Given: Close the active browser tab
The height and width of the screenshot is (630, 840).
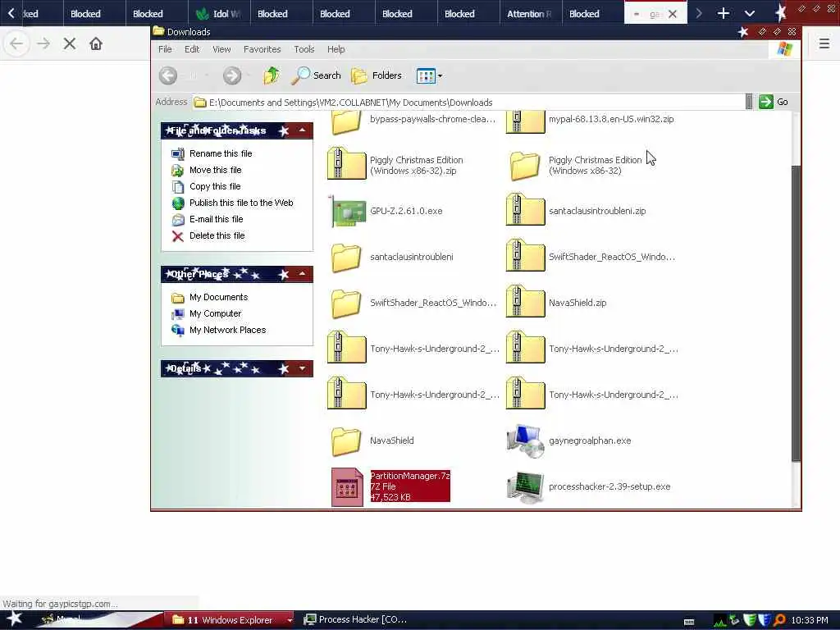Looking at the screenshot, I should click(x=673, y=14).
